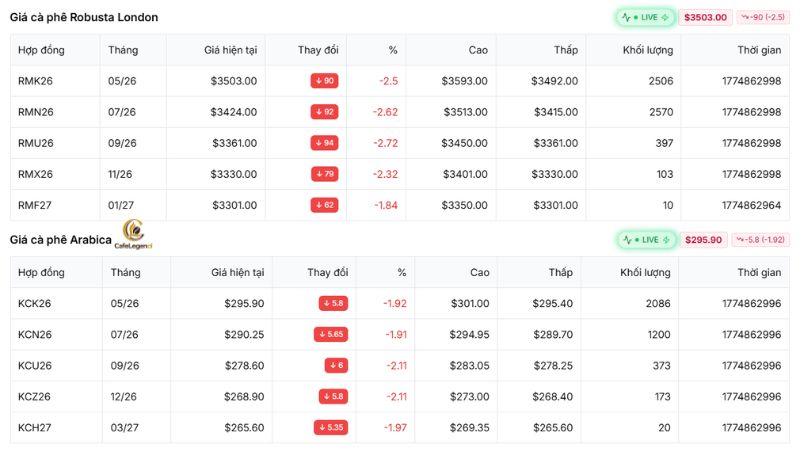Click the CafeLegend logo
The width and height of the screenshot is (800, 450).
tap(133, 234)
